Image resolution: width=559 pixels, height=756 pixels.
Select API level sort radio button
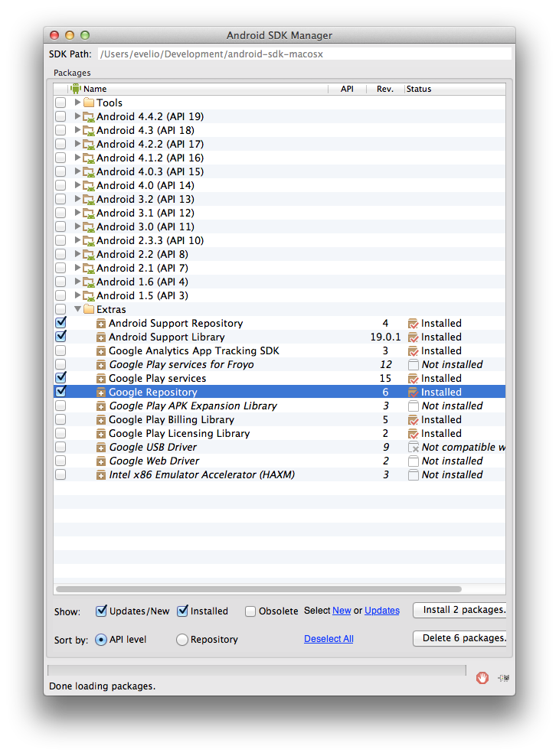[101, 640]
